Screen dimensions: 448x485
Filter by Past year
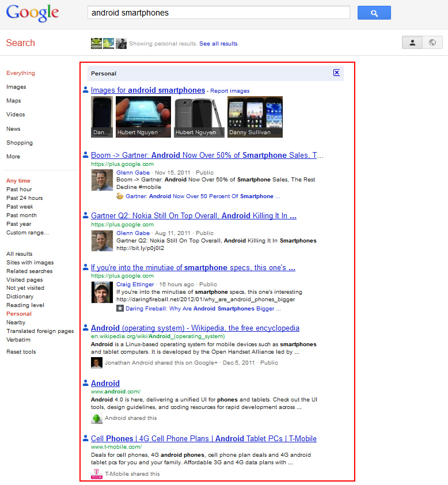[19, 224]
